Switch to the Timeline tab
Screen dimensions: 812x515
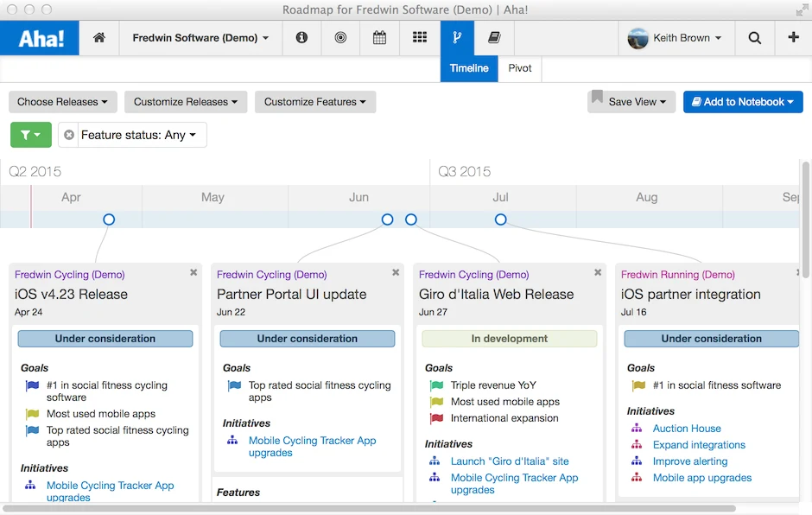(469, 68)
